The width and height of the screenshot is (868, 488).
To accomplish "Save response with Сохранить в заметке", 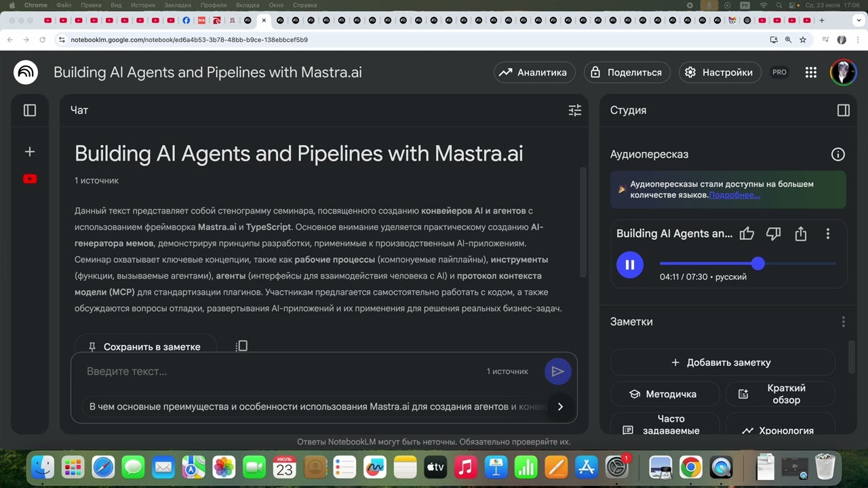I will (146, 344).
